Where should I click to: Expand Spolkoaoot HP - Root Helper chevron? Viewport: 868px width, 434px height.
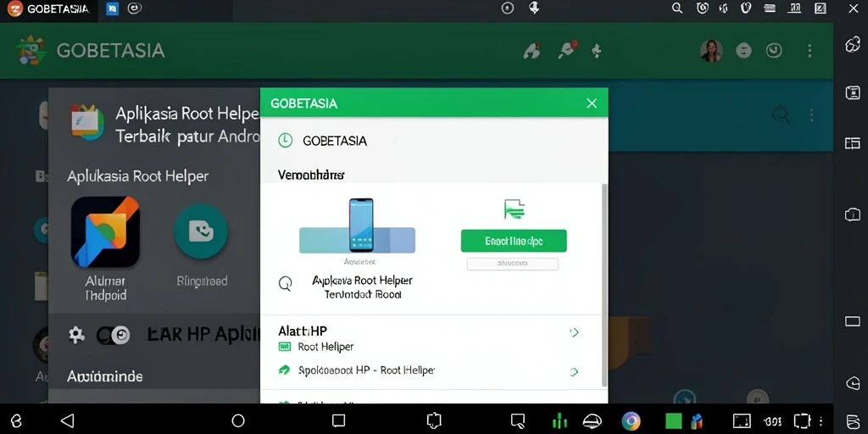(574, 371)
